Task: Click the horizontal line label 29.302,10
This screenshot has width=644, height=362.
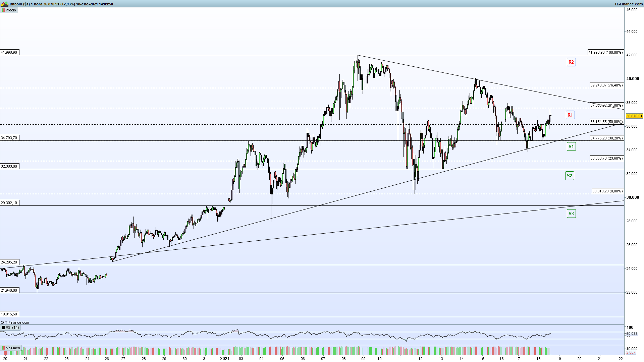Action: pyautogui.click(x=9, y=203)
